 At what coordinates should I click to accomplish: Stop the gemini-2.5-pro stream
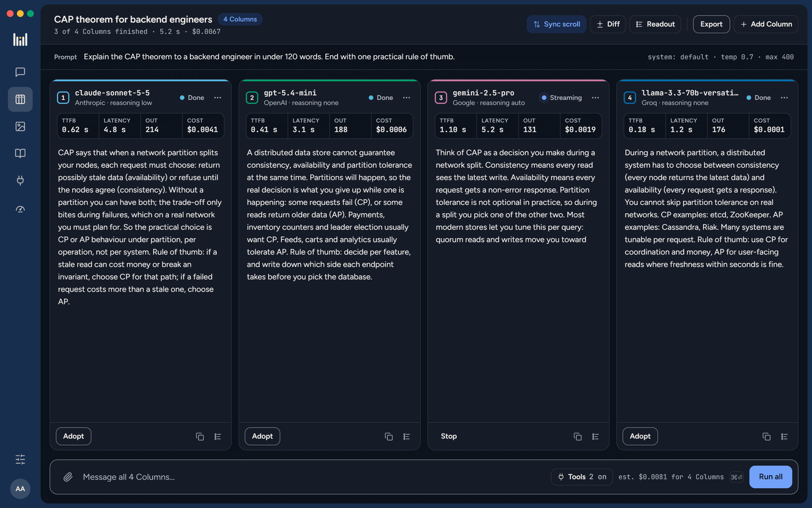[449, 436]
